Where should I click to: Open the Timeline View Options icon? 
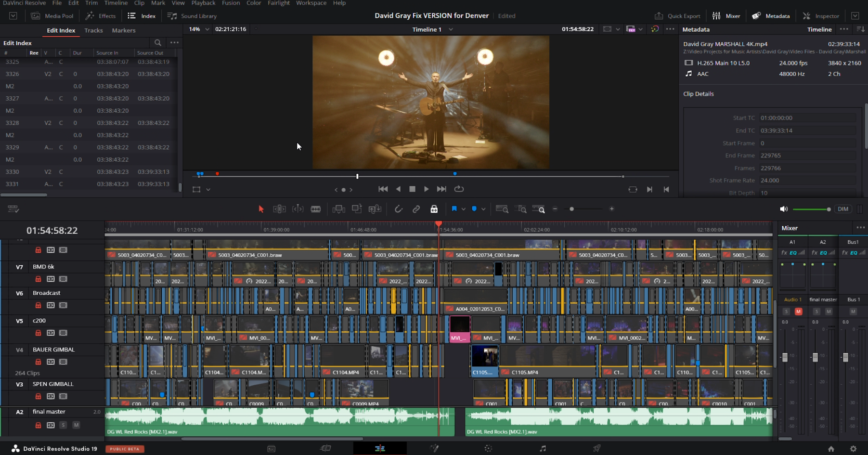click(13, 208)
